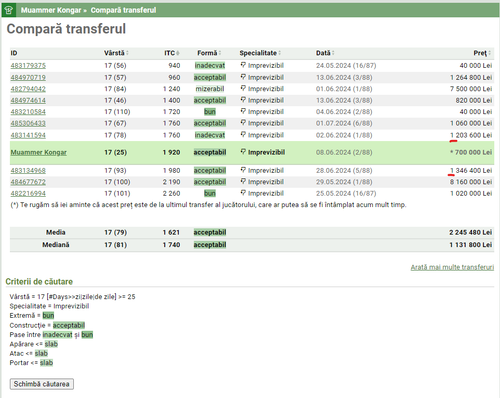Screen dimensions: 500x398
Task: Sort table by Dată column
Action: [x=325, y=53]
